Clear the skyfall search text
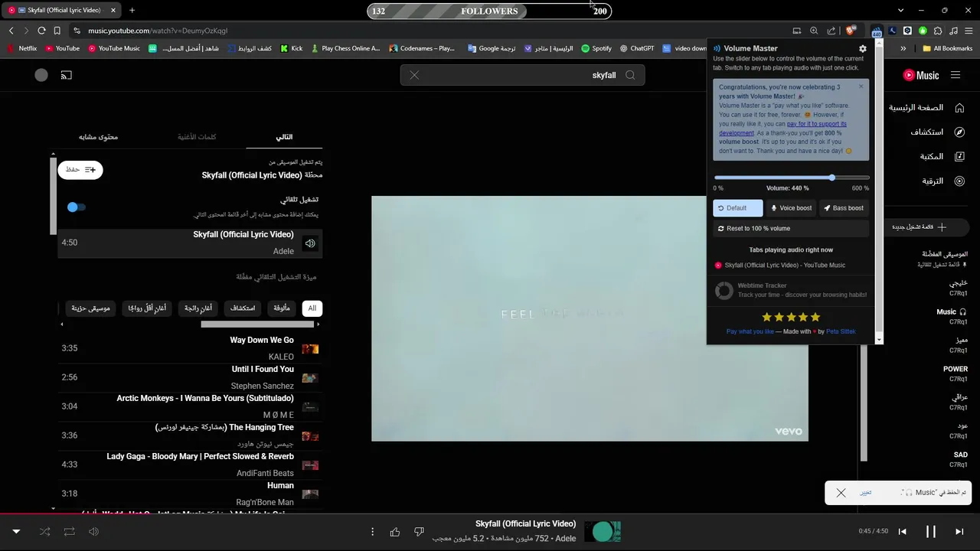This screenshot has height=551, width=980. pos(414,75)
